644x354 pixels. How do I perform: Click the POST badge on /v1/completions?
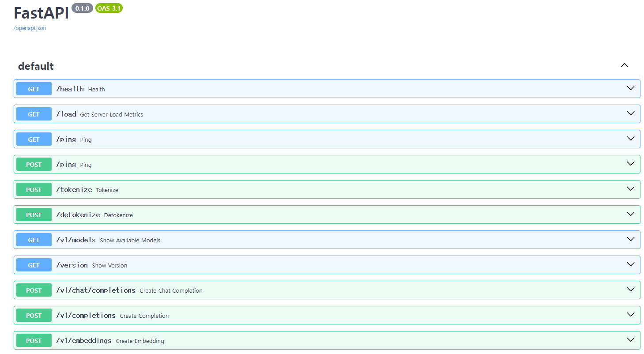pyautogui.click(x=34, y=315)
